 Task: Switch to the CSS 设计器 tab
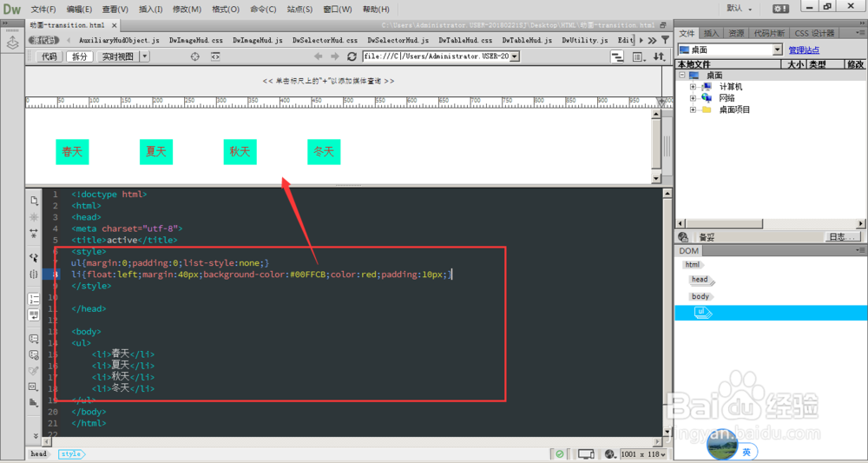[x=814, y=33]
